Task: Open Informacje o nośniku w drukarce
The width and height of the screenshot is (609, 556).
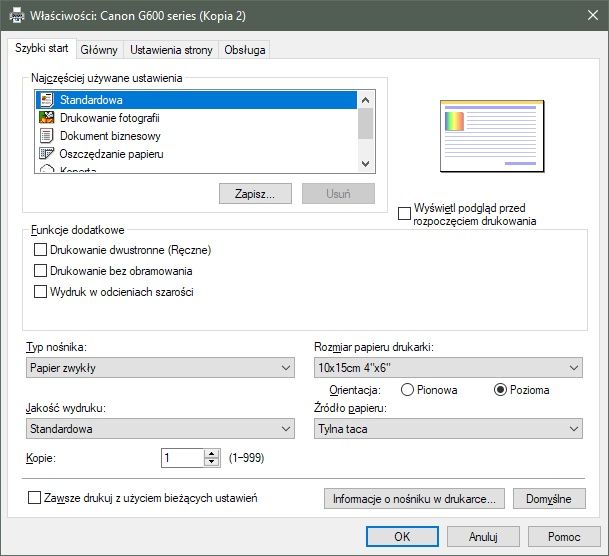Action: [414, 499]
